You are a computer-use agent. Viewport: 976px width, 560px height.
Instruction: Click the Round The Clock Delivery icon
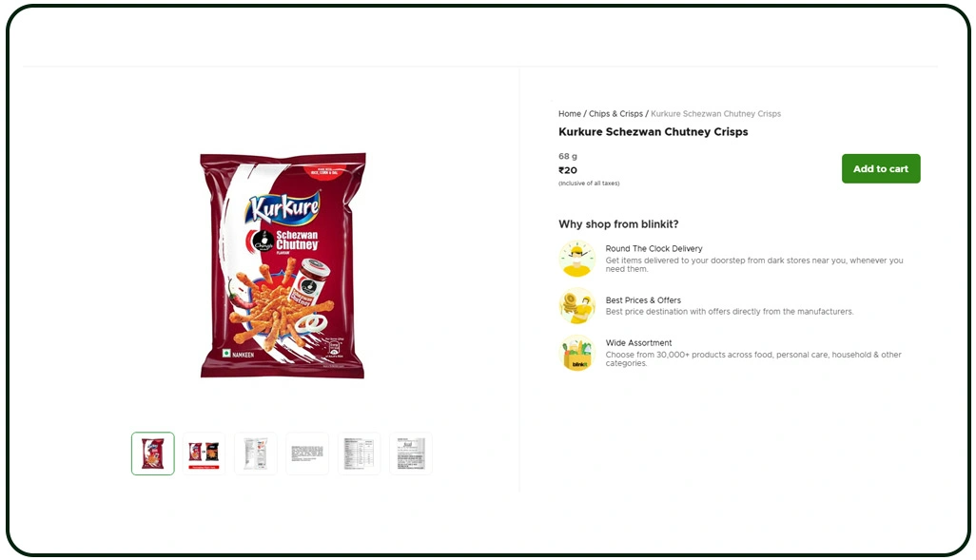tap(577, 259)
